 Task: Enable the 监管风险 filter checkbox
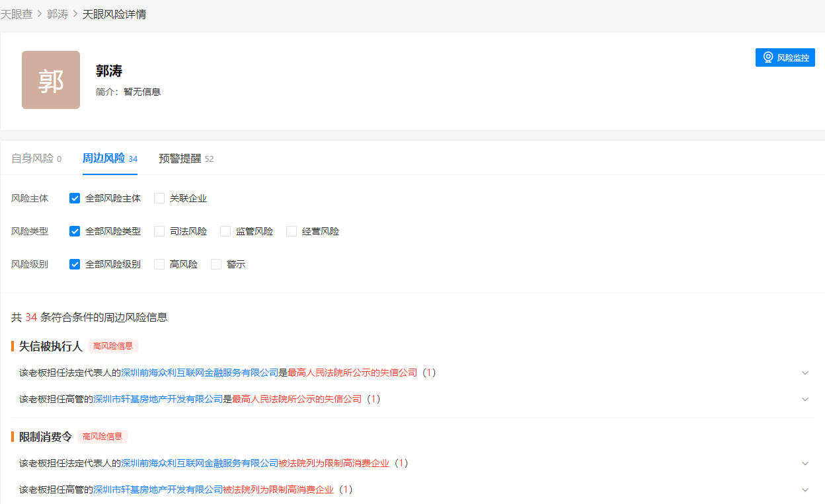click(x=225, y=231)
